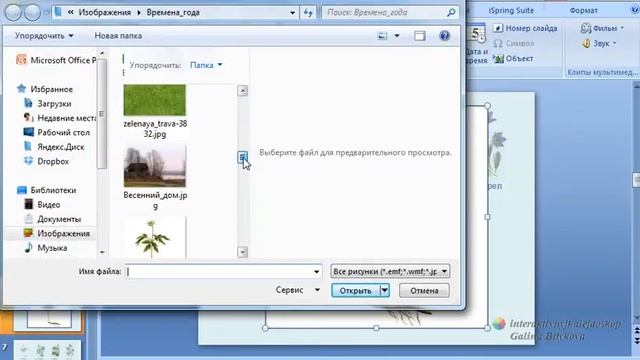Click the file list scrollbar thumb

pos(242,157)
